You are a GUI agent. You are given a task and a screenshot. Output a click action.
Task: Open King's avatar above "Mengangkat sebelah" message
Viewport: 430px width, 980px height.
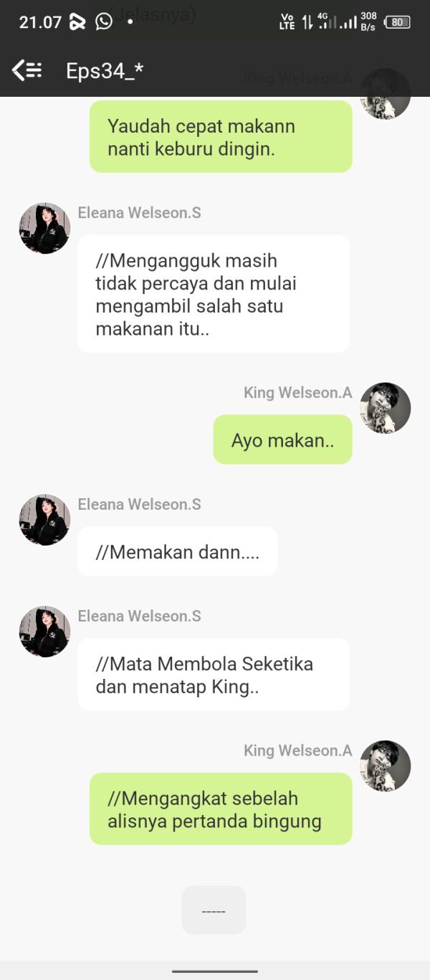point(386,766)
